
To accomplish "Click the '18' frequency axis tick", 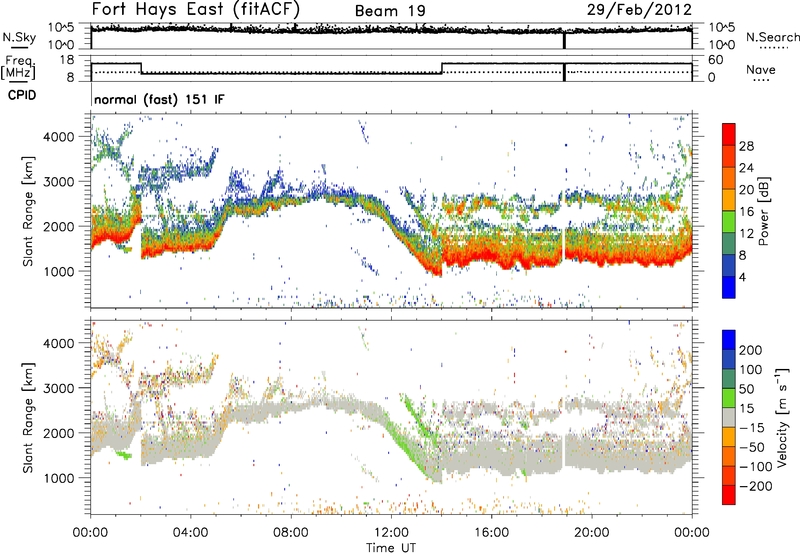I will click(x=67, y=60).
